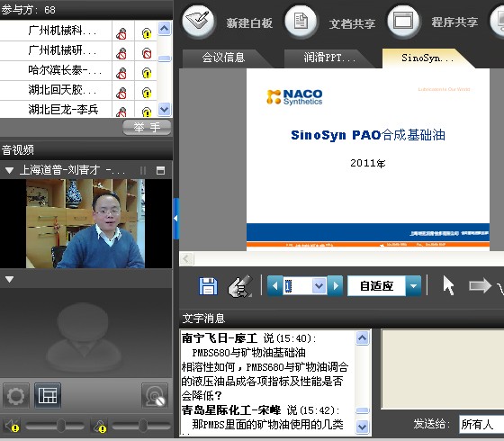Open the audio/video settings gear icon
Screen dimensions: 504x441
click(16, 395)
